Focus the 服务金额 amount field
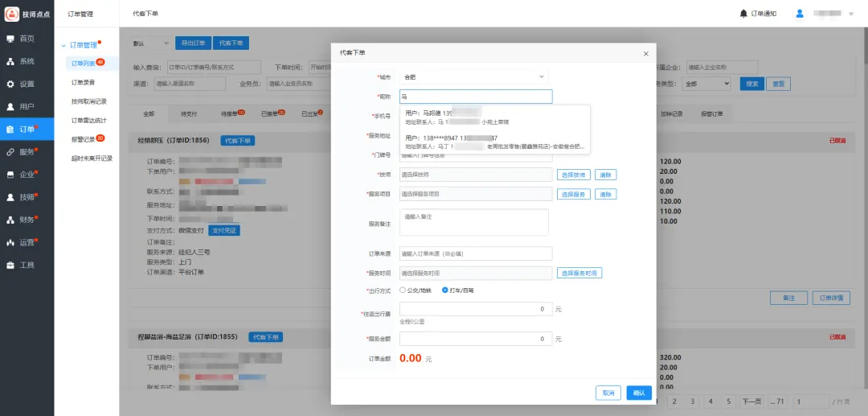Image resolution: width=868 pixels, height=416 pixels. (x=476, y=339)
